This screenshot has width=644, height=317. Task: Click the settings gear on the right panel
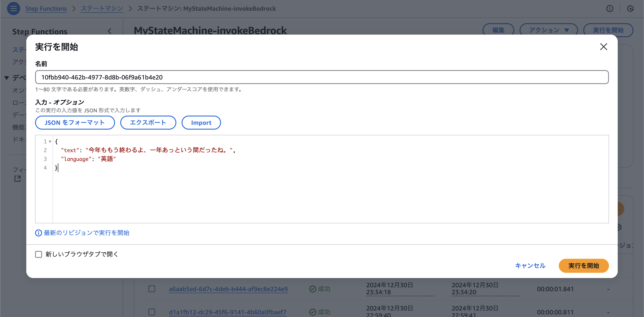pyautogui.click(x=619, y=227)
